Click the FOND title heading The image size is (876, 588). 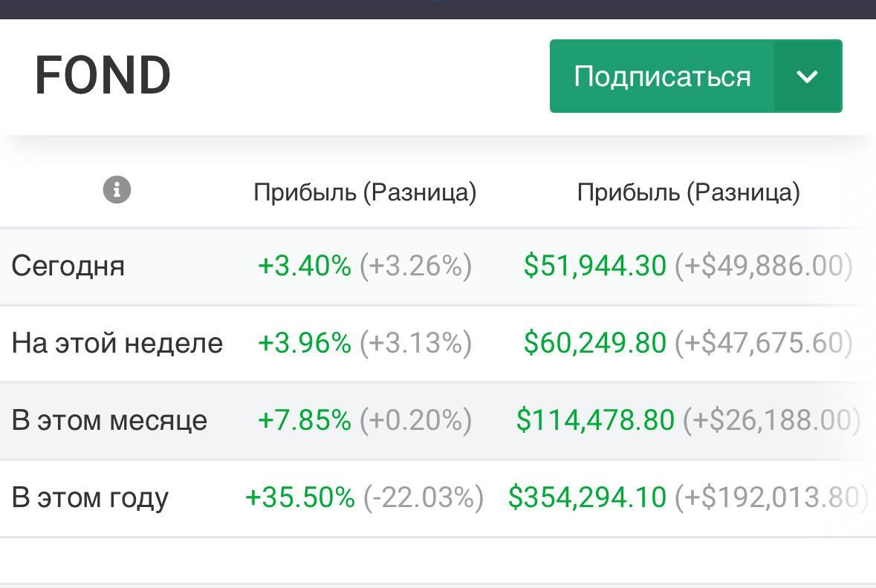tap(103, 76)
